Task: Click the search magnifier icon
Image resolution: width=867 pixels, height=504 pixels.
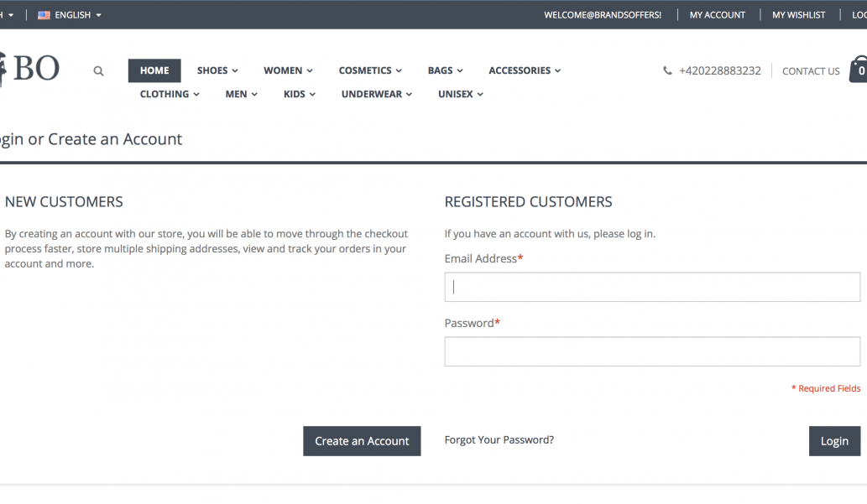Action: (98, 70)
